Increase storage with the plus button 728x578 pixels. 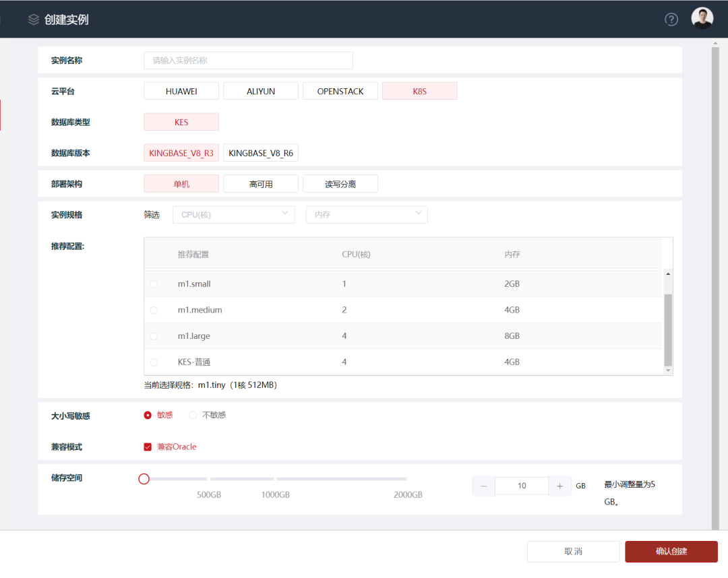[x=560, y=486]
